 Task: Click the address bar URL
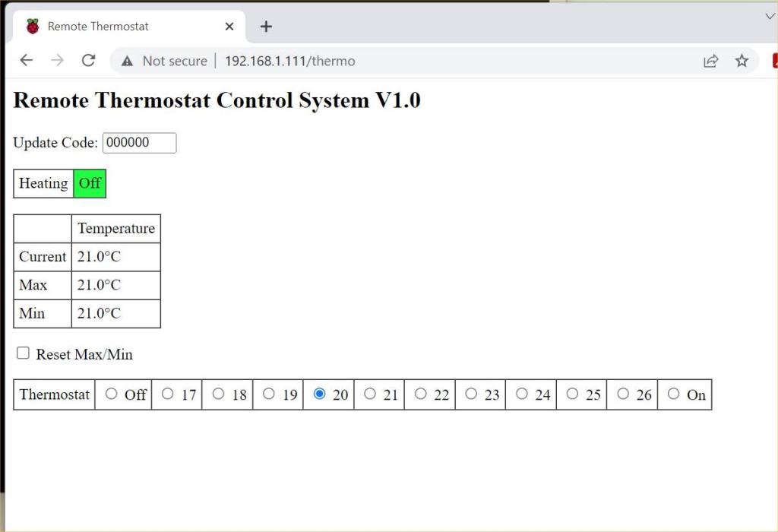(x=289, y=61)
